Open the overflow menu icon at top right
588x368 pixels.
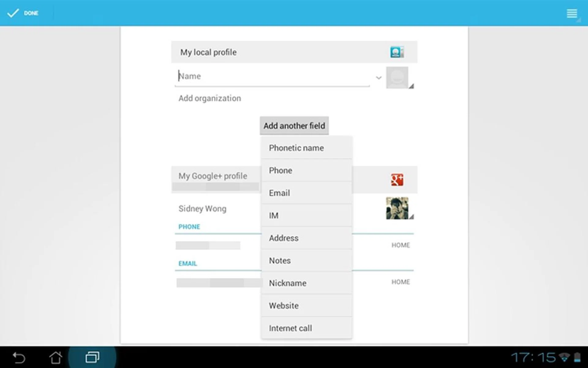pyautogui.click(x=572, y=13)
